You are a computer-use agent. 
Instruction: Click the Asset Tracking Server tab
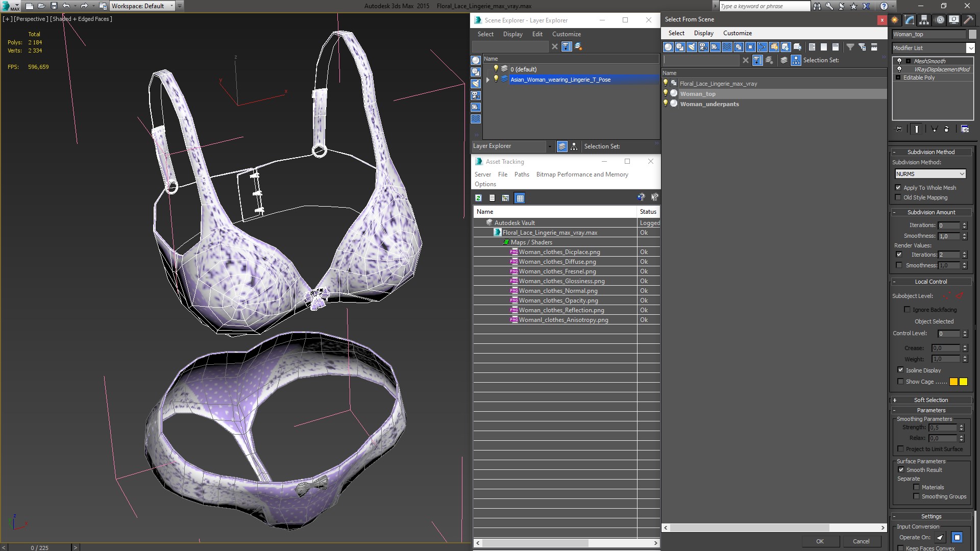[x=482, y=174]
